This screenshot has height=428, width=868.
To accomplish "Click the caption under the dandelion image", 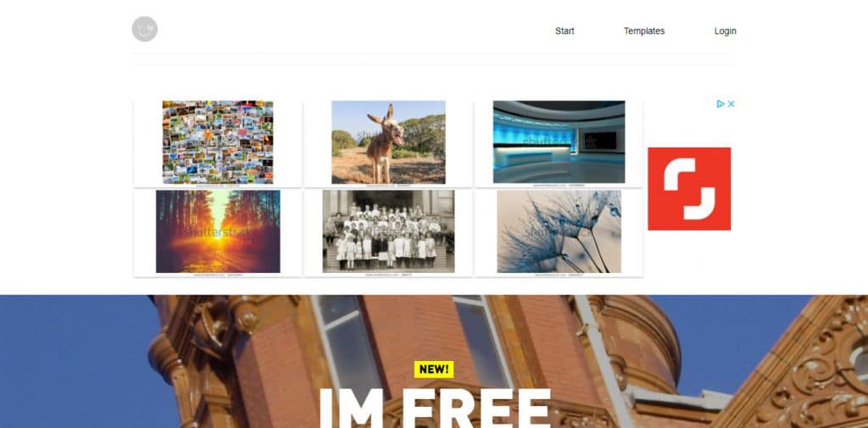I will (x=559, y=275).
